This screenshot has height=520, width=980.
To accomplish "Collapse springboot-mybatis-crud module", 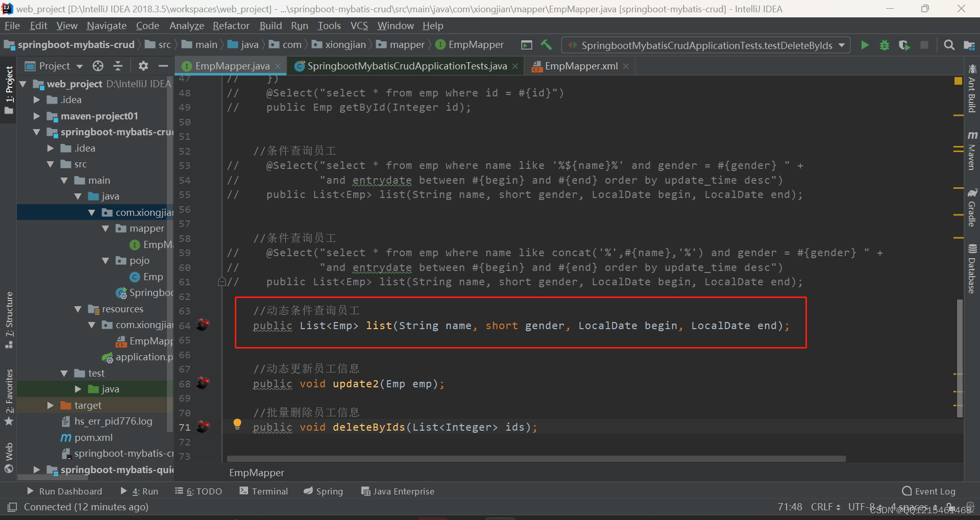I will (36, 132).
